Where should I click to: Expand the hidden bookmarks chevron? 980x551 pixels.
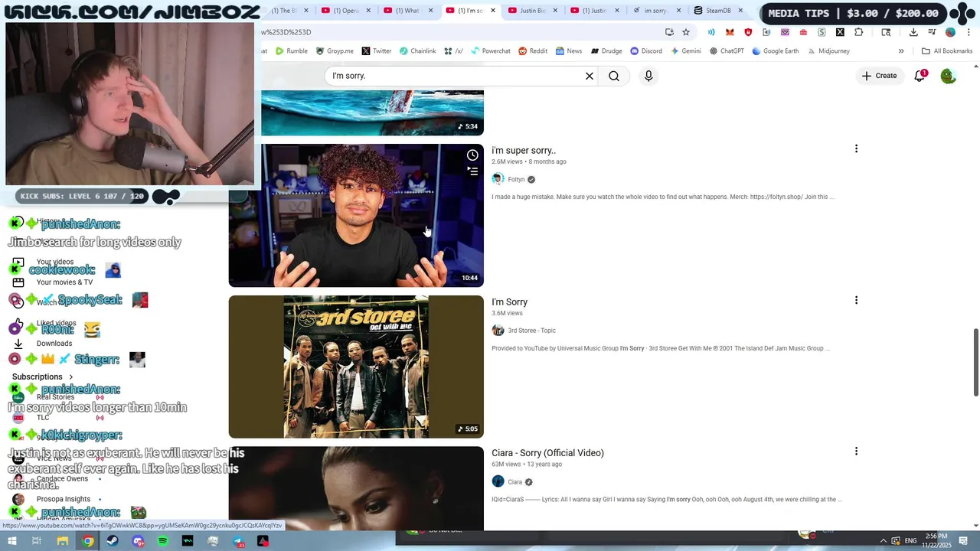click(x=901, y=51)
